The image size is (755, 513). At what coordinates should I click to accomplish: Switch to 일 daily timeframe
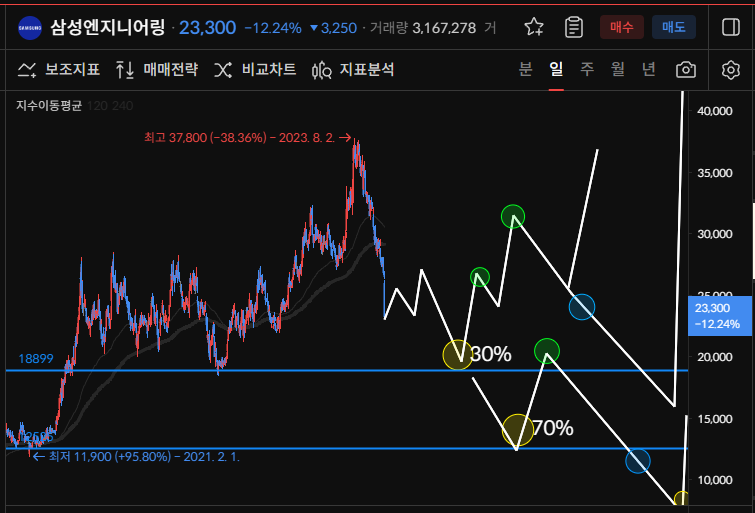556,69
